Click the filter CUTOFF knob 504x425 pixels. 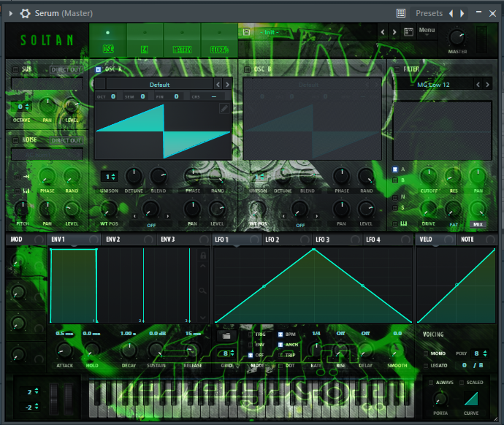click(429, 177)
